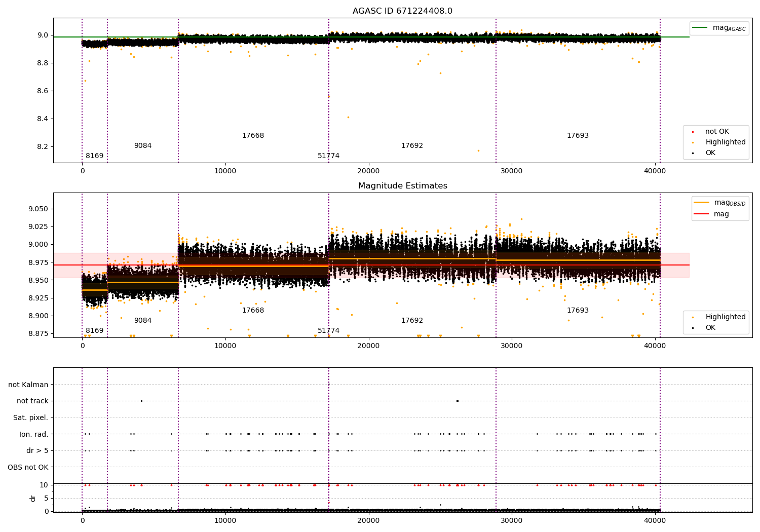Click the 'Ion. rad.' row label
The height and width of the screenshot is (532, 760).
pyautogui.click(x=34, y=435)
